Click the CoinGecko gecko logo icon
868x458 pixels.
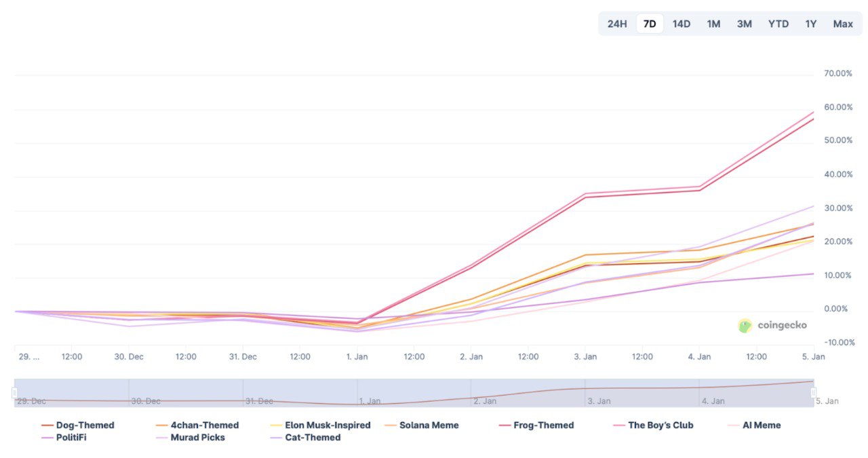click(x=745, y=326)
